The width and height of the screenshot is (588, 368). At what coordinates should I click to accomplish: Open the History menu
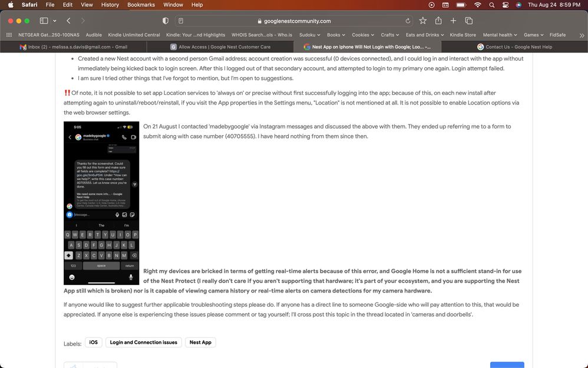[110, 5]
